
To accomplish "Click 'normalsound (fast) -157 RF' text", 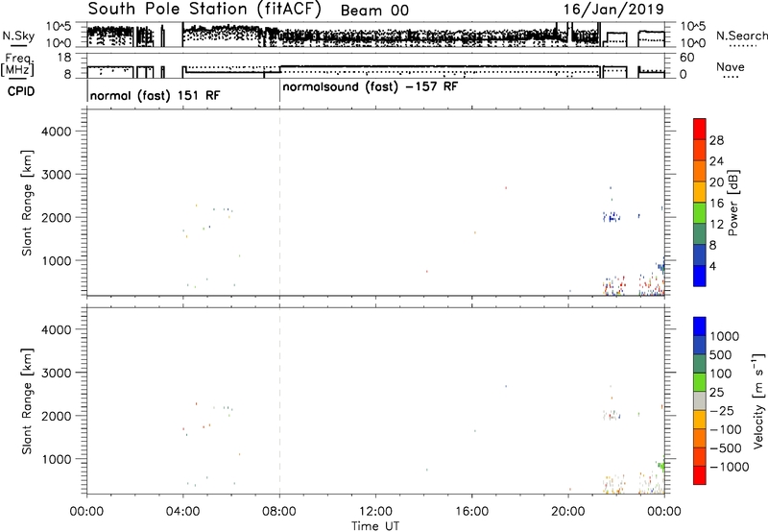I will (x=371, y=87).
